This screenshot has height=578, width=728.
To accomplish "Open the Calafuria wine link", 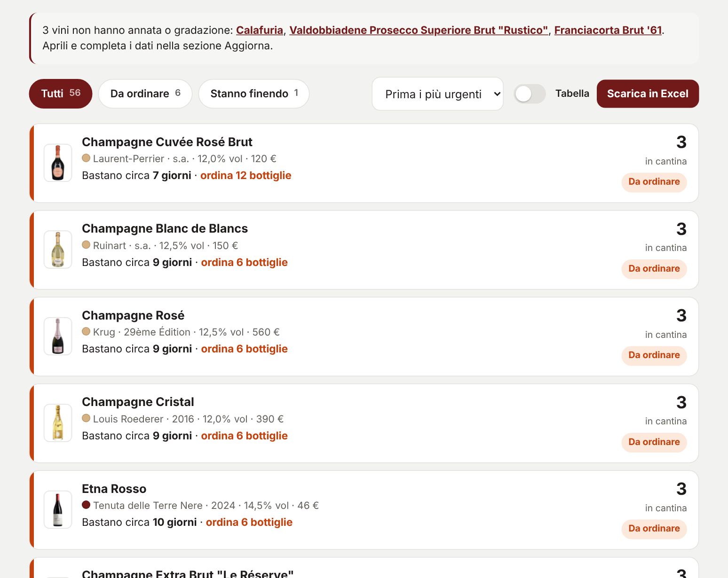I will [x=260, y=30].
